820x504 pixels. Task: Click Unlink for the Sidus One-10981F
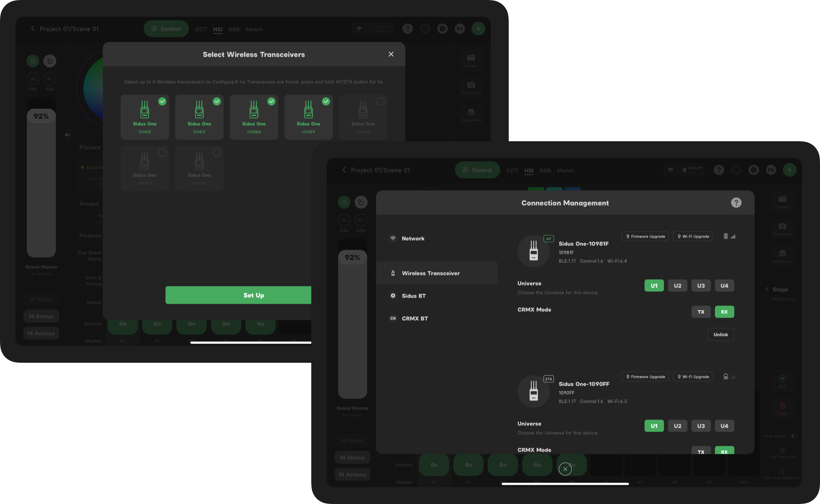pos(720,334)
